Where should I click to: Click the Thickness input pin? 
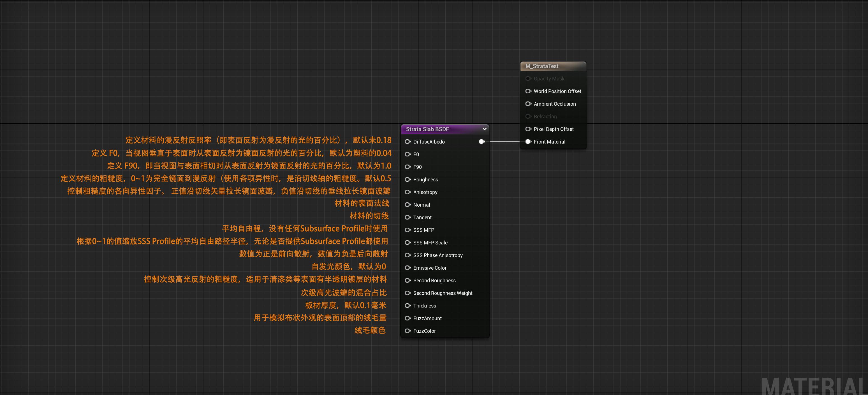tap(408, 306)
